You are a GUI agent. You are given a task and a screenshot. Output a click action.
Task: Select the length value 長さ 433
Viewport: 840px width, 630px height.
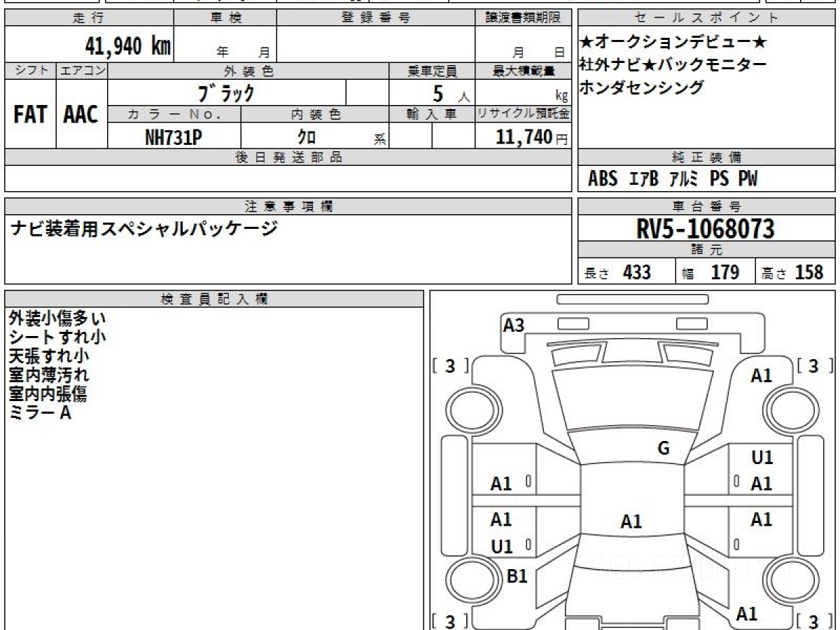[x=617, y=272]
